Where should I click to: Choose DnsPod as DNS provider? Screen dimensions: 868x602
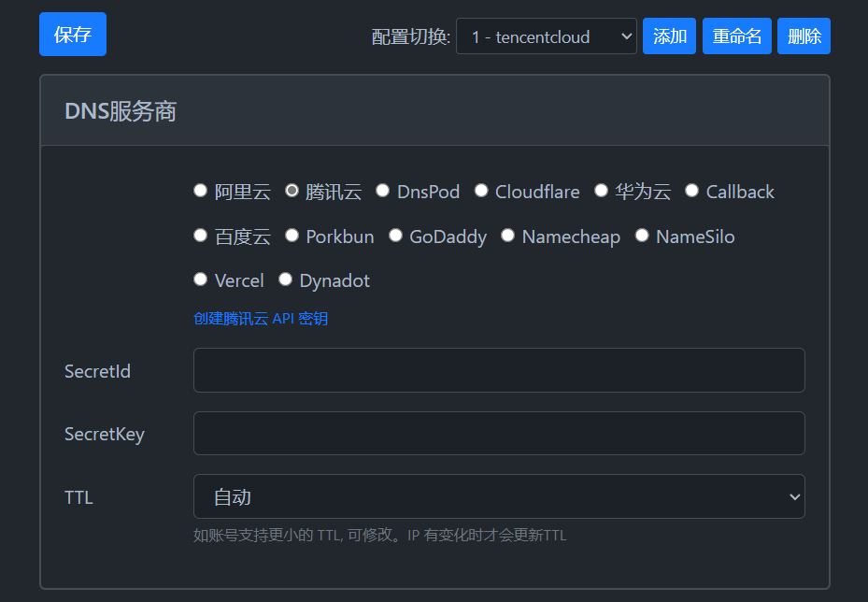[x=382, y=191]
